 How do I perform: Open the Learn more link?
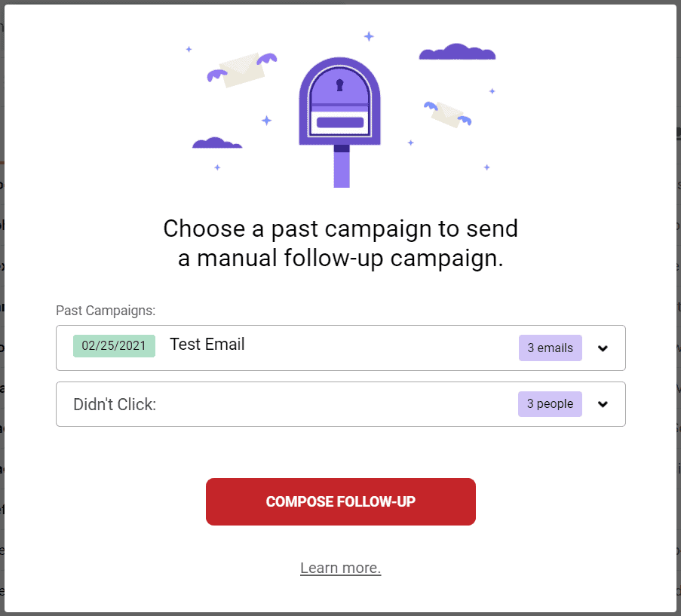click(x=341, y=568)
